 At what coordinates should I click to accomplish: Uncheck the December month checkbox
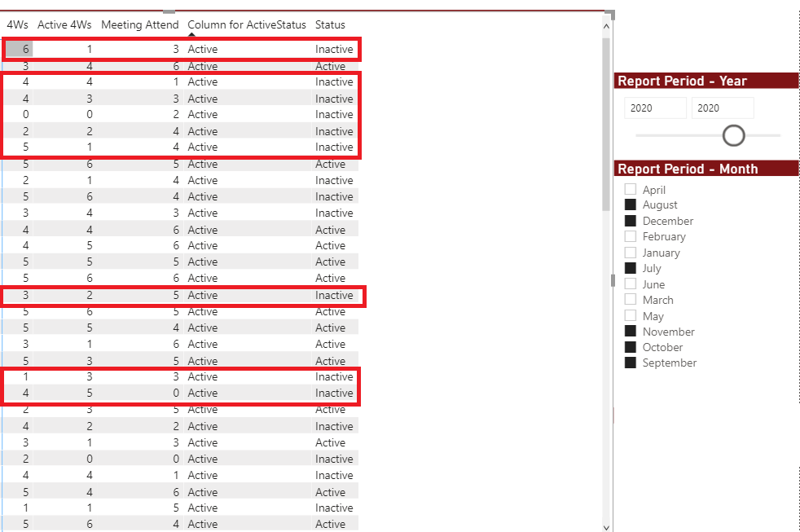(631, 221)
